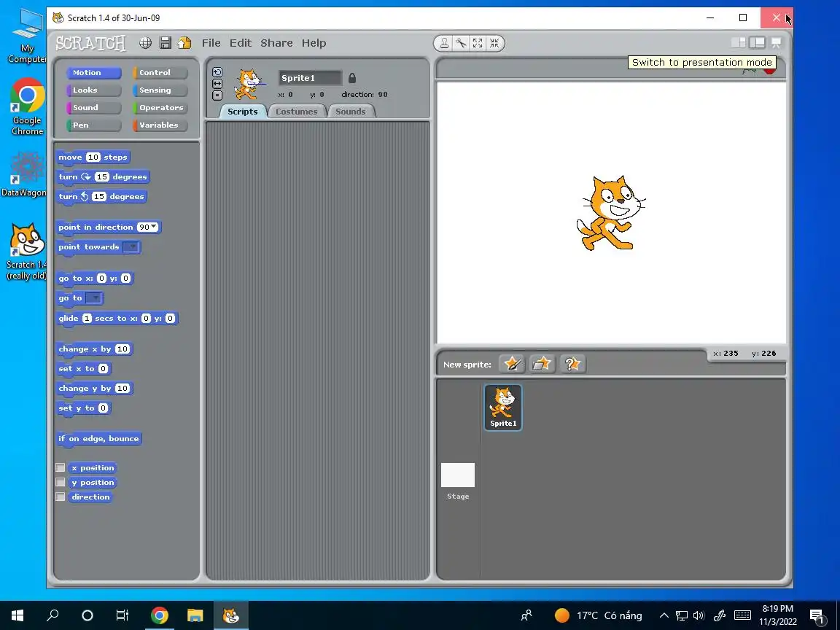Viewport: 840px width, 630px height.
Task: Click the if on edge, bounce block
Action: (98, 439)
